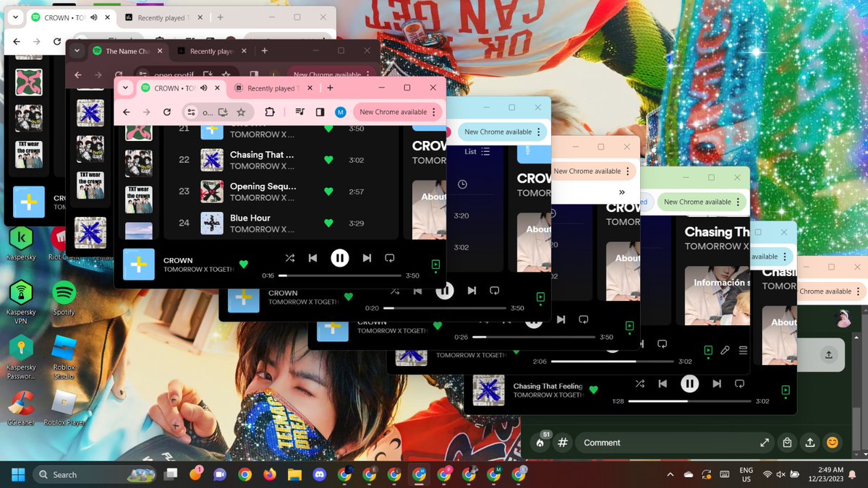The image size is (868, 488).
Task: Click install app icon in pink address bar
Action: point(223,112)
